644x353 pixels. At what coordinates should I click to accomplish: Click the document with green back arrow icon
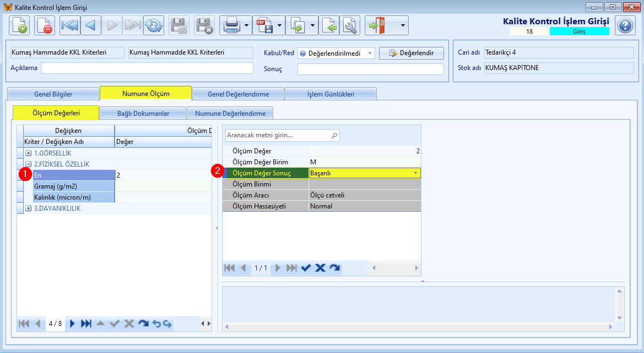coord(329,25)
